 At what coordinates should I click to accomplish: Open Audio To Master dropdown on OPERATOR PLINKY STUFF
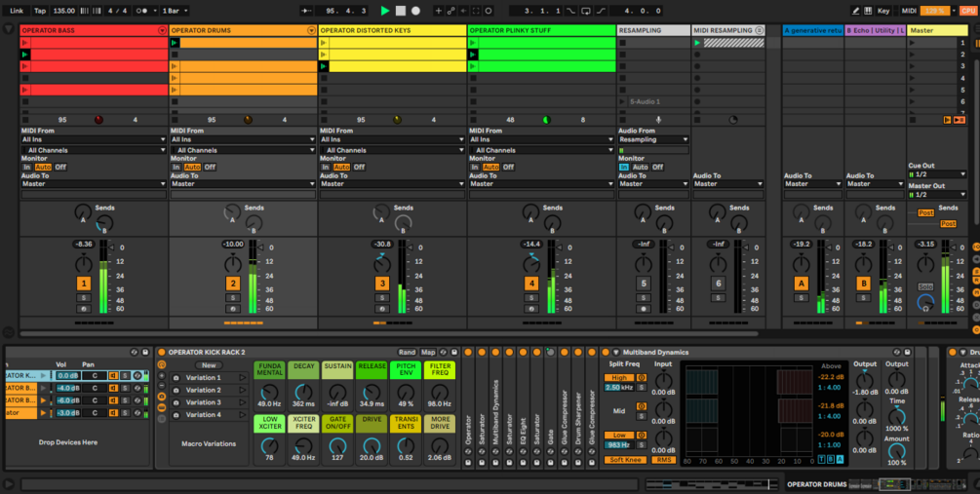[x=541, y=183]
